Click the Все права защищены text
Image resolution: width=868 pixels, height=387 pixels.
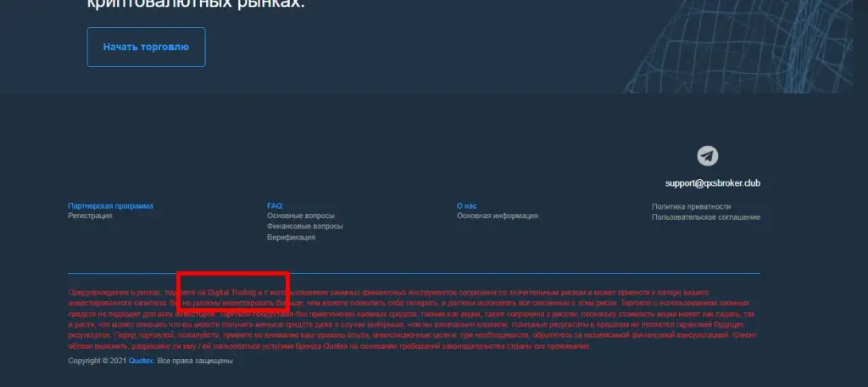[196, 361]
